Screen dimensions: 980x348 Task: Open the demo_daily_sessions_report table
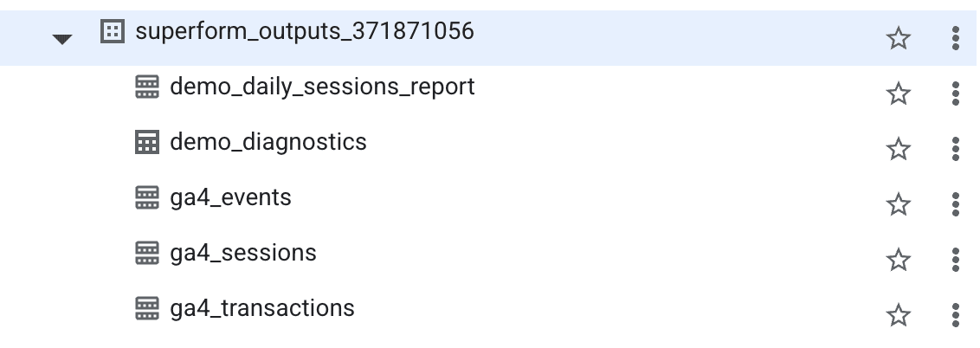(x=322, y=87)
